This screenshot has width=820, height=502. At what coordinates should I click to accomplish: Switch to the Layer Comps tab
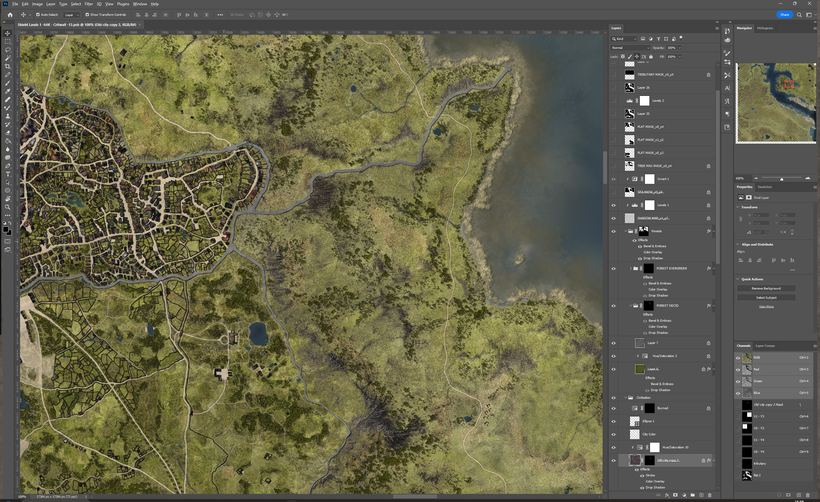(x=765, y=346)
